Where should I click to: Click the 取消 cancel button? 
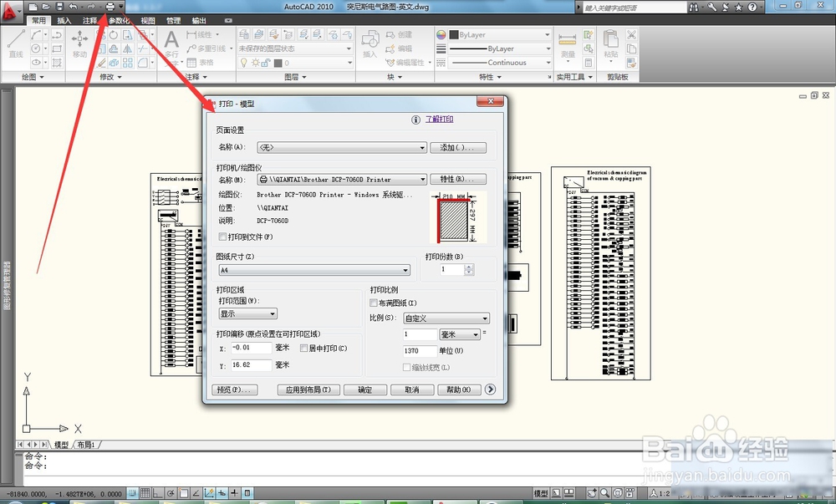coord(412,390)
